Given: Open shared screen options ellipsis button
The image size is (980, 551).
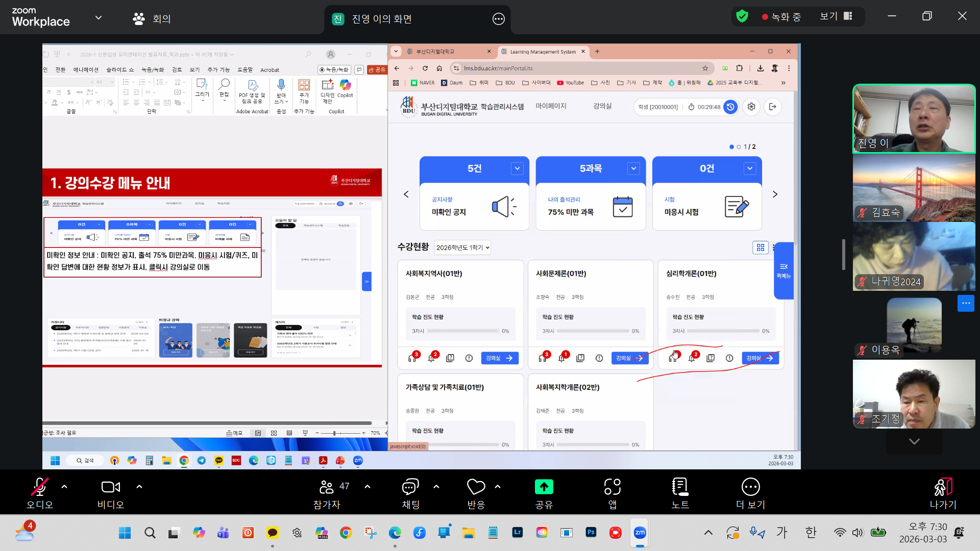Looking at the screenshot, I should (x=498, y=19).
